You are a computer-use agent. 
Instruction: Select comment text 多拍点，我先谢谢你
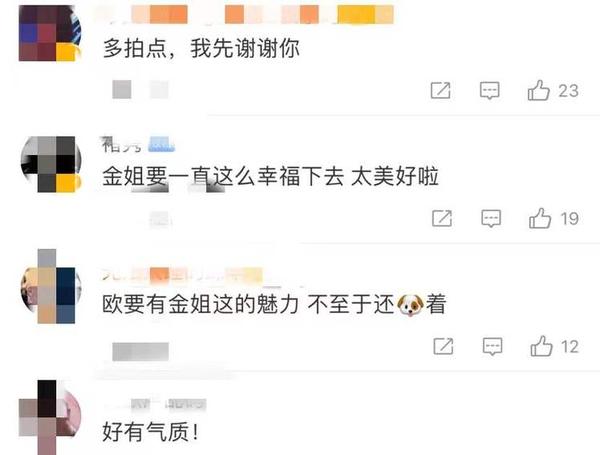(201, 49)
